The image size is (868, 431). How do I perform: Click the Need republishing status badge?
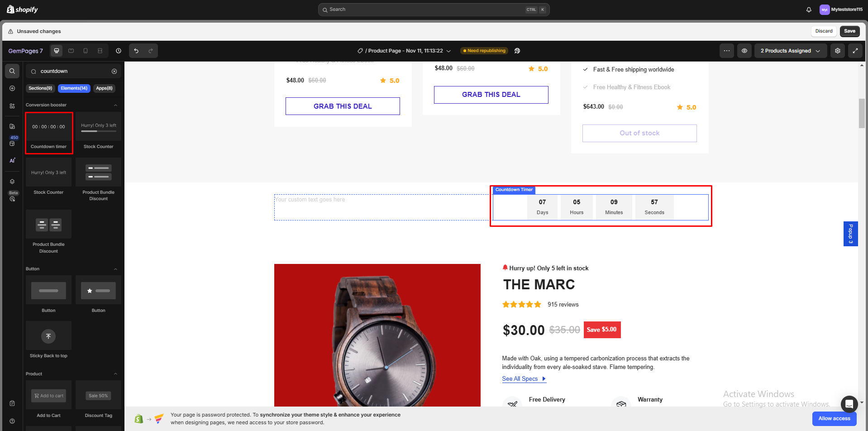[x=484, y=51]
